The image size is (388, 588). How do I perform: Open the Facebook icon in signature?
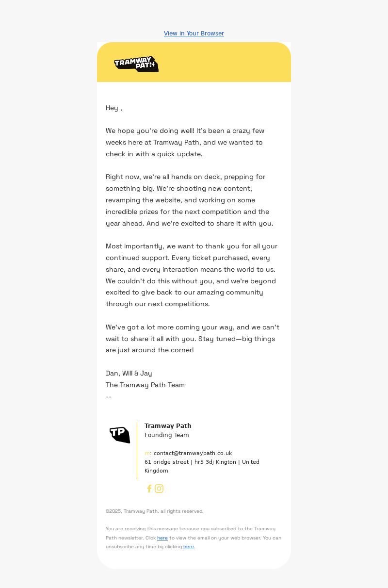click(149, 489)
